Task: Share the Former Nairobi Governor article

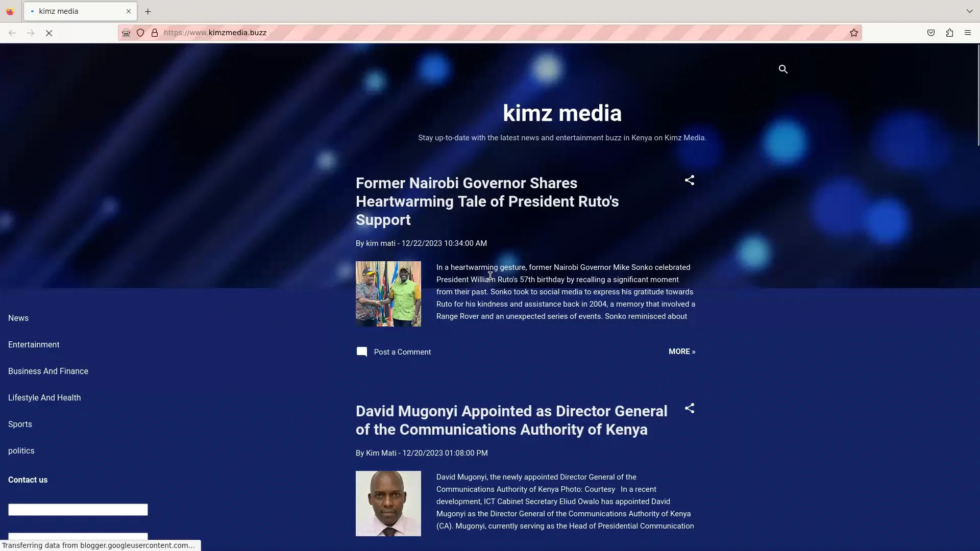Action: click(690, 180)
